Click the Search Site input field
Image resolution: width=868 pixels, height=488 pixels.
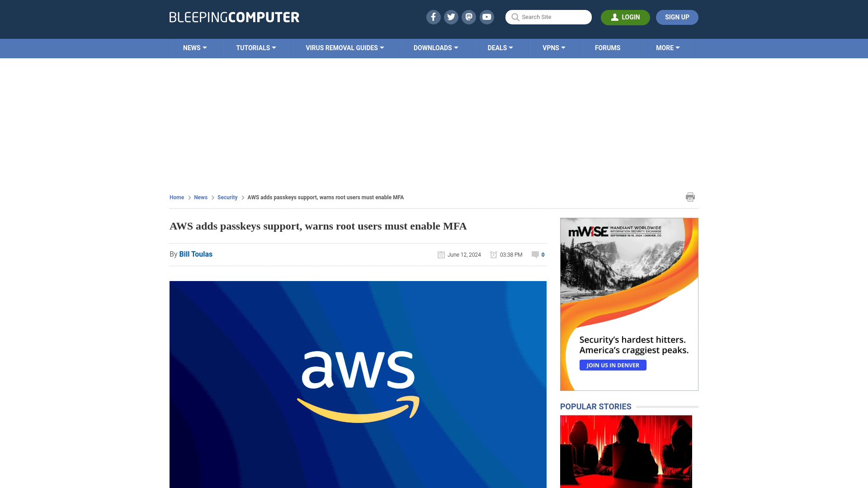548,17
